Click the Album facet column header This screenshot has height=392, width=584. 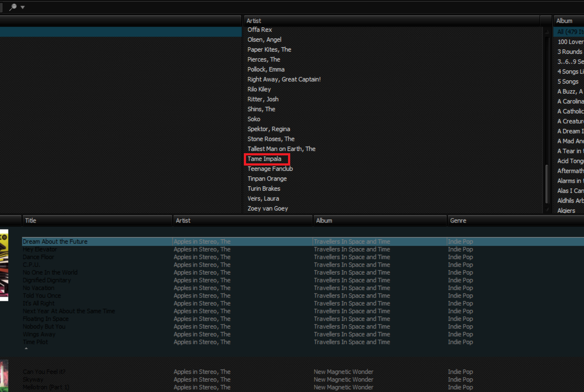[x=569, y=21]
